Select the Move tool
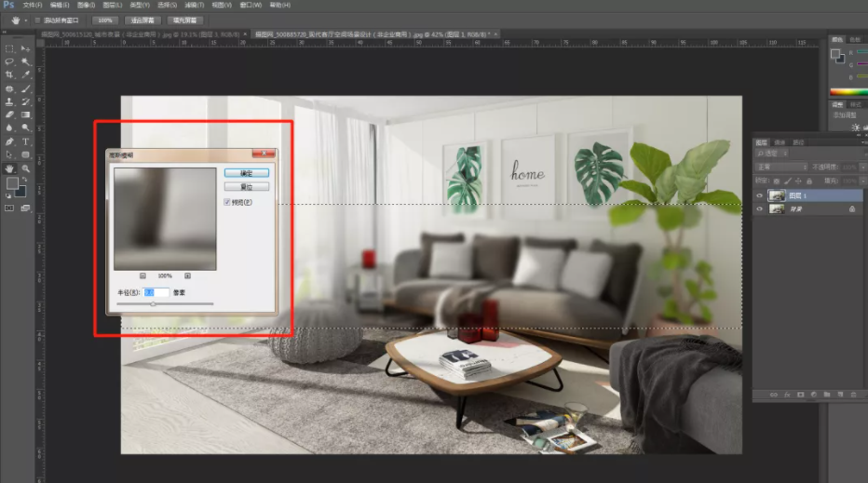 pos(25,48)
